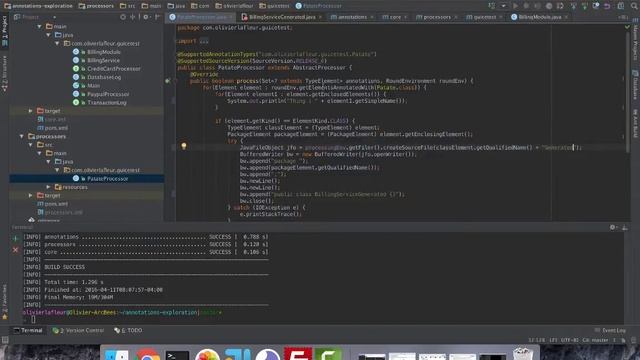Hide the Terminal panel with the download-arrow icon
The height and width of the screenshot is (360, 640).
pos(624,227)
